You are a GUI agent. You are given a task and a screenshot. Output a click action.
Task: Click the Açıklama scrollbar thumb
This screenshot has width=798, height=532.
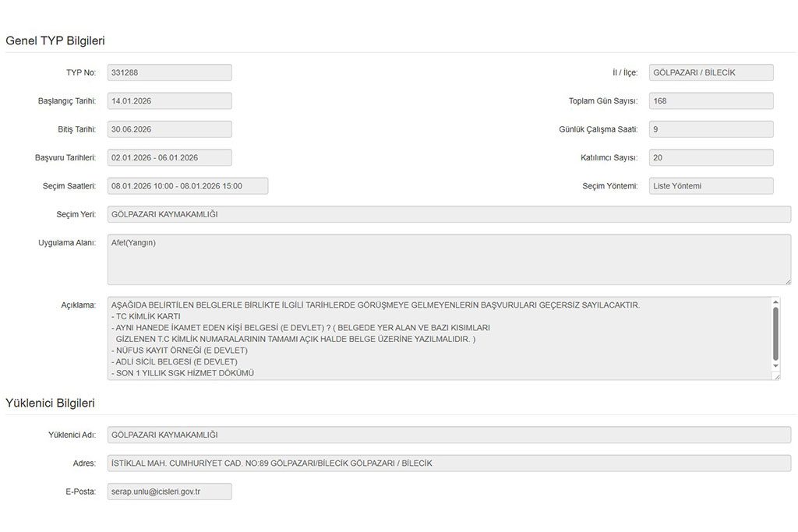click(x=775, y=333)
